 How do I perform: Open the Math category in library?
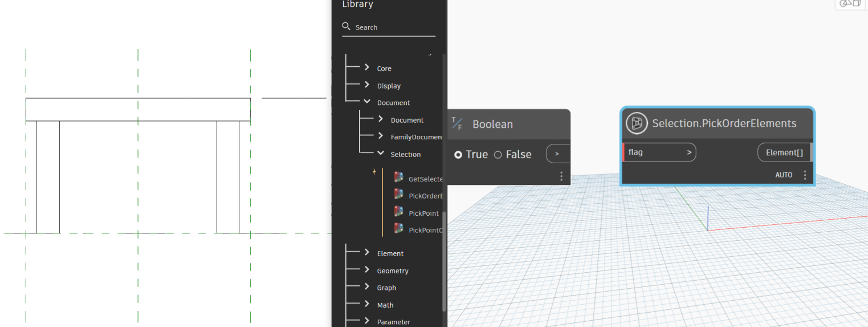click(367, 304)
